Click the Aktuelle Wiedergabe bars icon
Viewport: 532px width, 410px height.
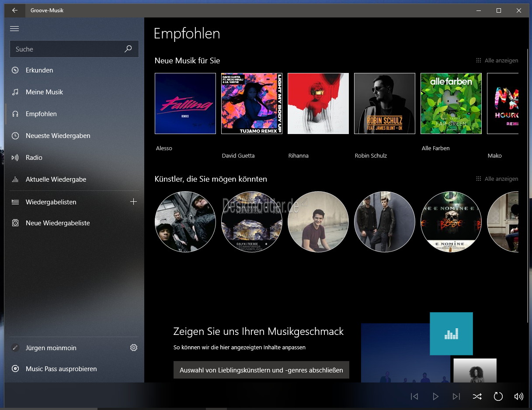(15, 179)
